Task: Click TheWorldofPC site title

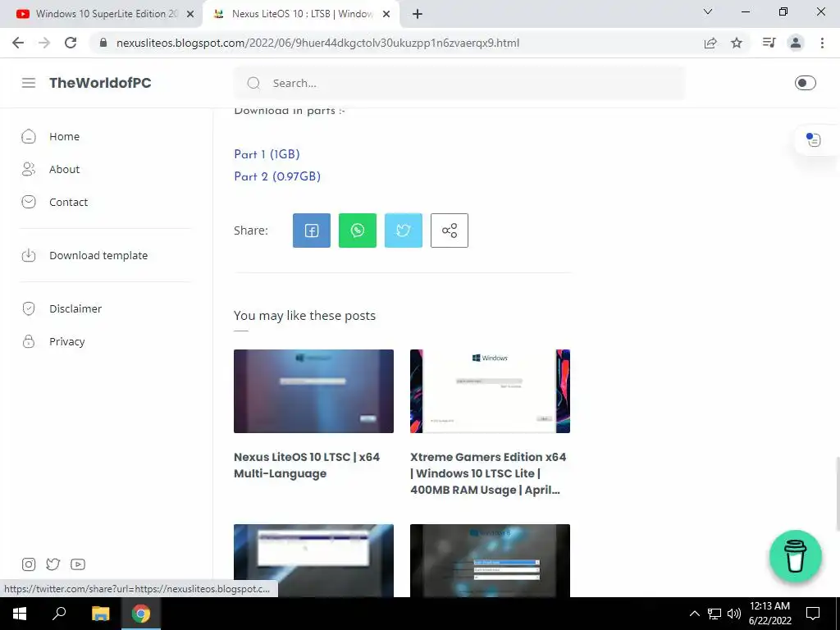Action: pos(100,83)
